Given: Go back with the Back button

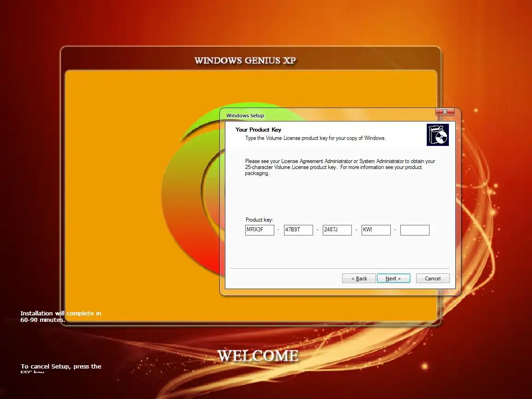Looking at the screenshot, I should (x=359, y=278).
